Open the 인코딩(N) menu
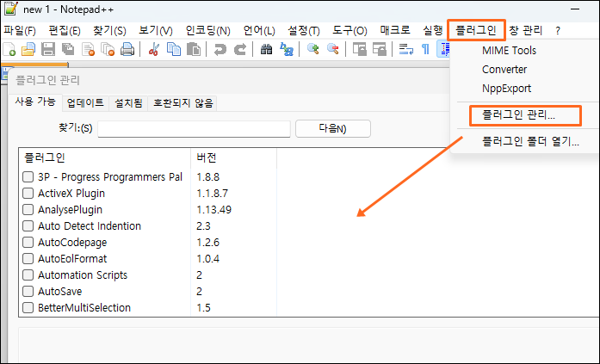This screenshot has width=600, height=364. pos(207,31)
